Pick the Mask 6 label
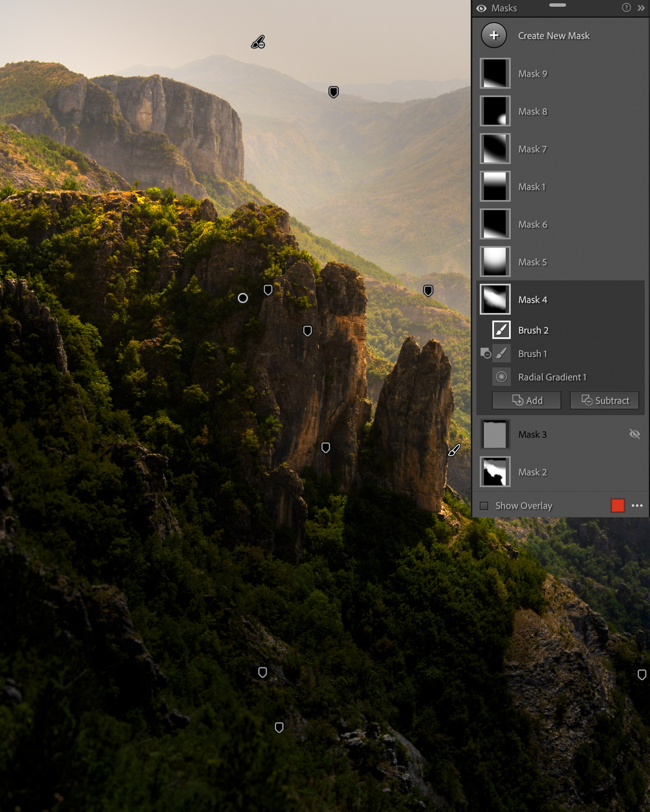The width and height of the screenshot is (650, 812). (532, 225)
